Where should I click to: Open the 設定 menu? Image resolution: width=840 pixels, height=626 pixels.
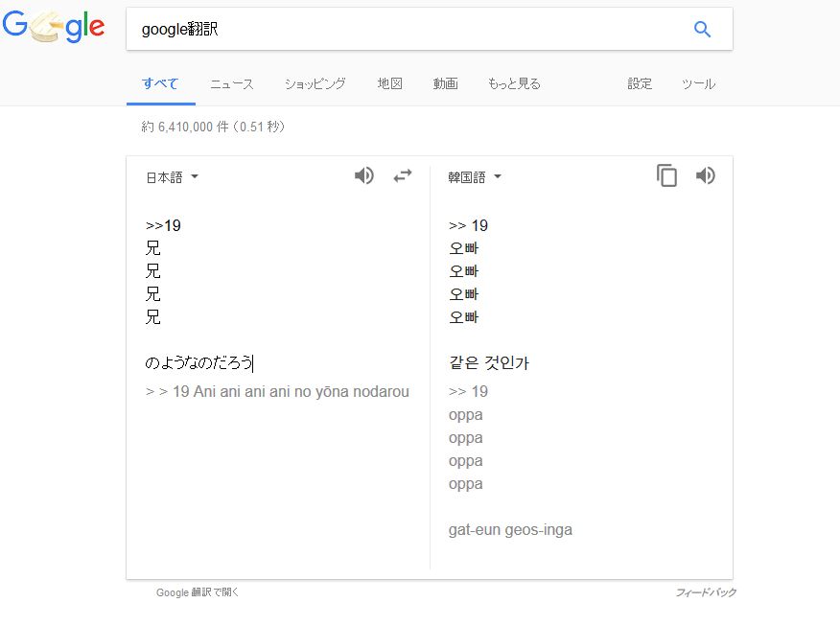(x=640, y=84)
